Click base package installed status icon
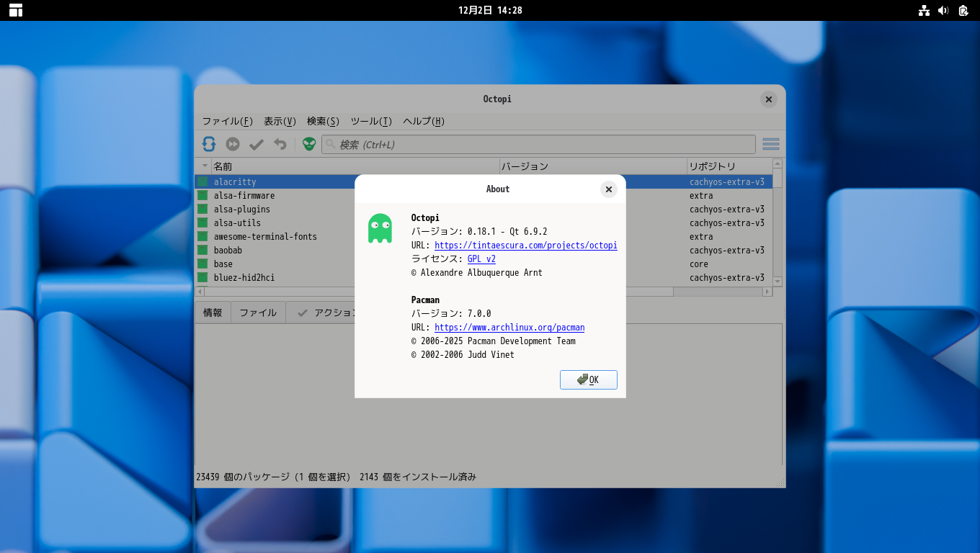This screenshot has width=980, height=553. tap(202, 264)
